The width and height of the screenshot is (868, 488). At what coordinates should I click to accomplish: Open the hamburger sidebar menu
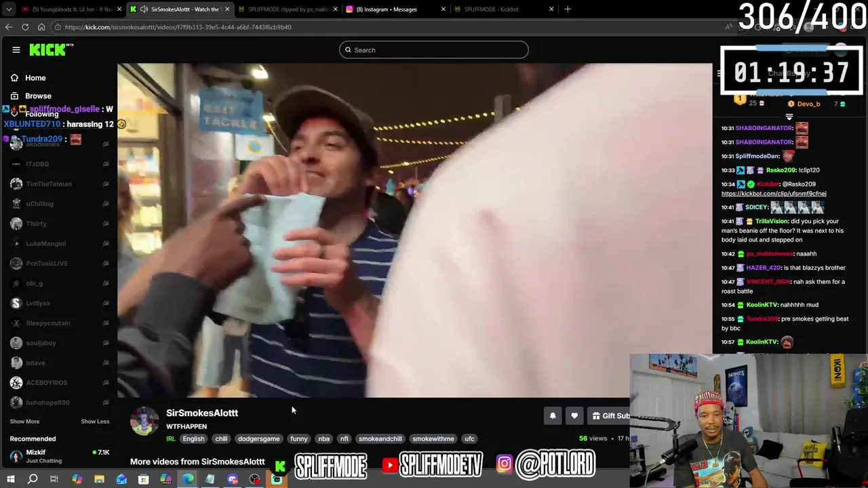[16, 49]
